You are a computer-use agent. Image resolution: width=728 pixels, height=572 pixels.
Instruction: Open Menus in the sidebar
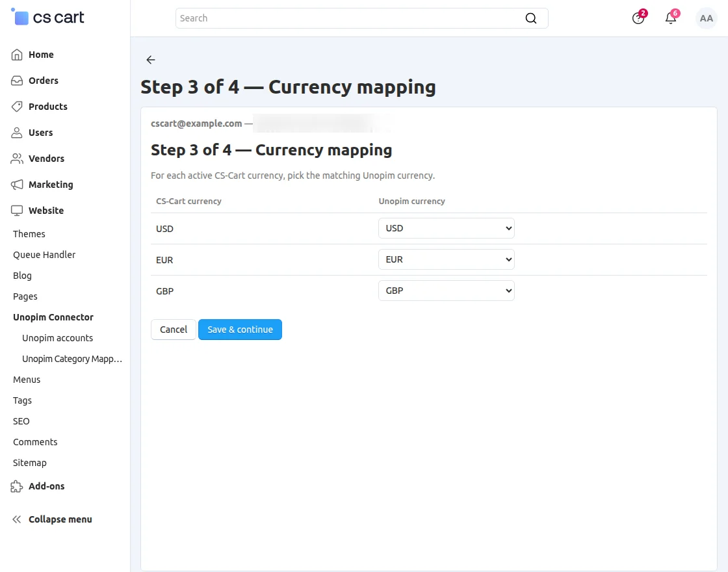pyautogui.click(x=27, y=380)
